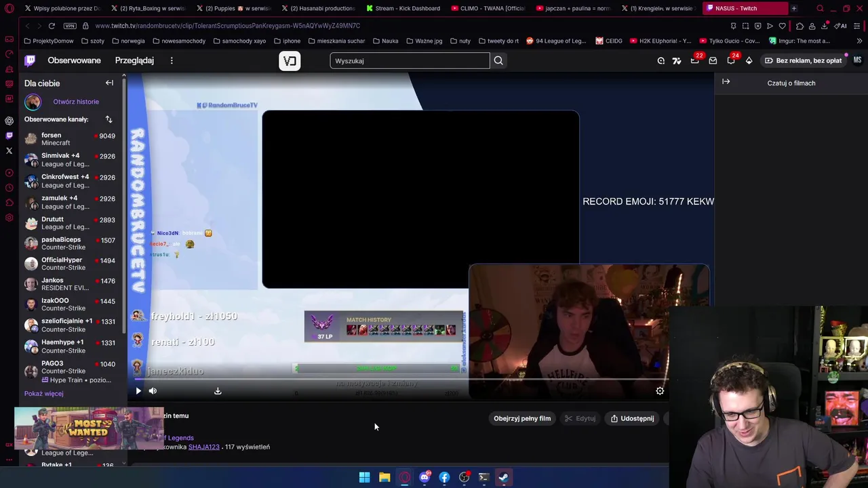868x488 pixels.
Task: Show more bookmarks chevron
Action: point(859,41)
